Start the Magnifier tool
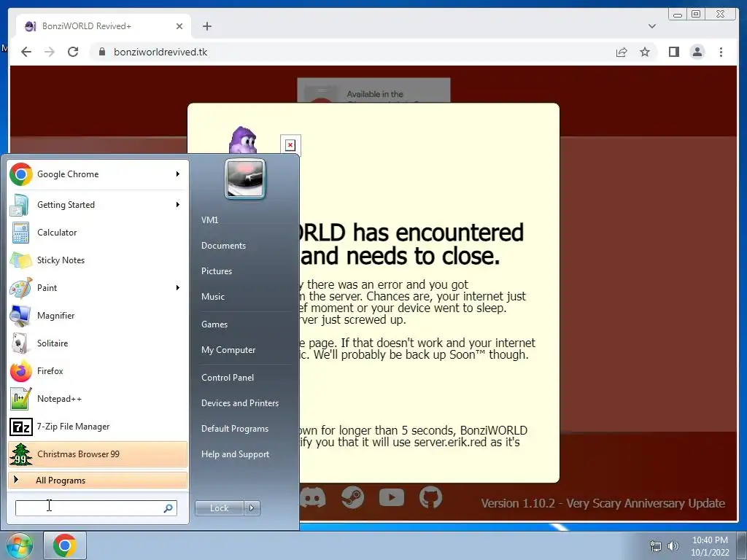Viewport: 747px width, 560px height. coord(98,315)
